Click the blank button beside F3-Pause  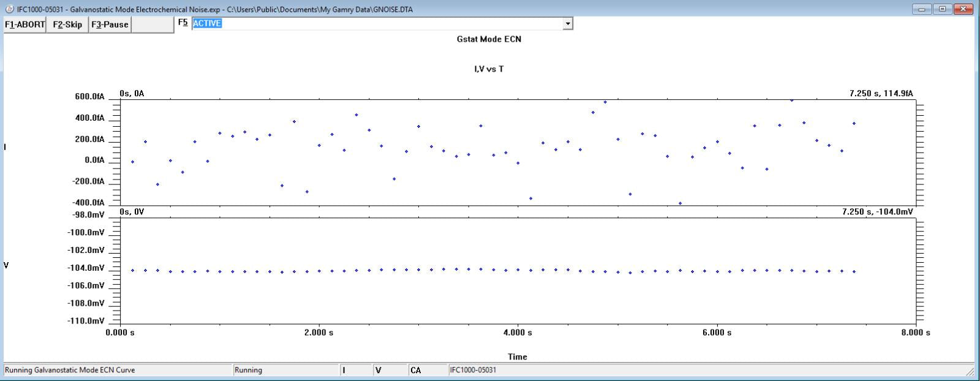(153, 25)
